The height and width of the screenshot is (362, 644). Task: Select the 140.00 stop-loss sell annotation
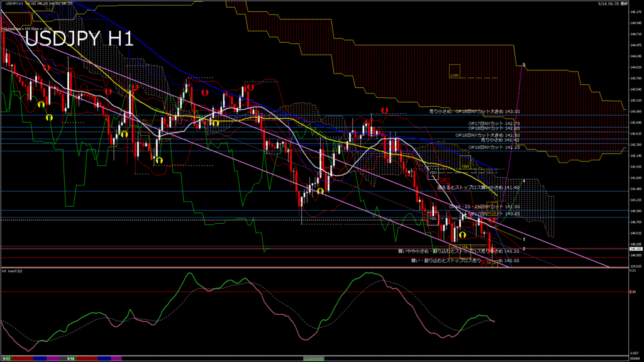[x=465, y=260]
